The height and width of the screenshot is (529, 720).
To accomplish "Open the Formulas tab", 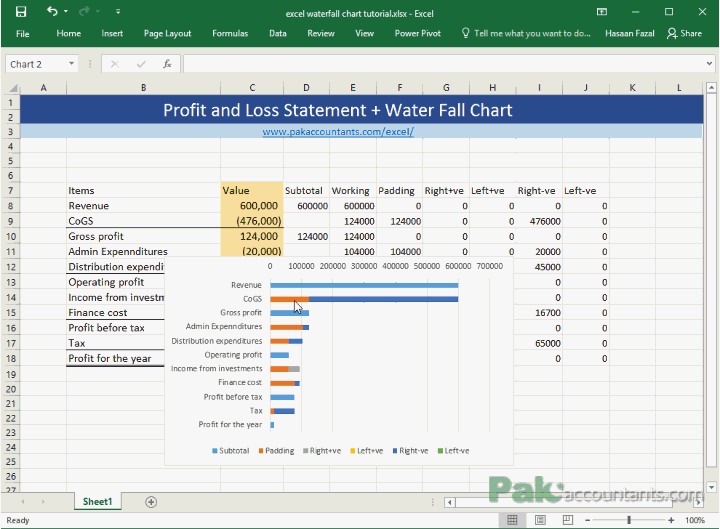I will [230, 33].
